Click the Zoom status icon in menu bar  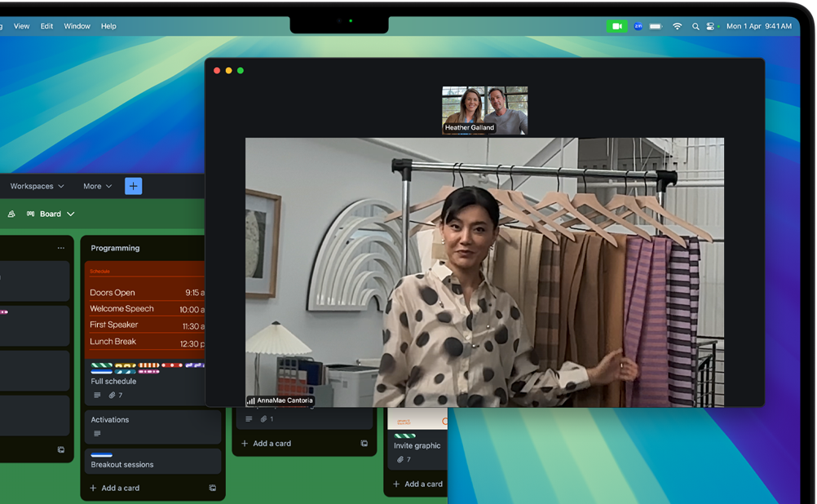638,26
